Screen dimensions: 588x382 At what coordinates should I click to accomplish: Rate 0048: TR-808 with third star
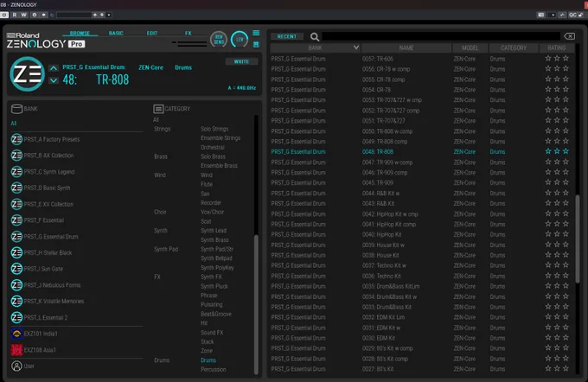point(566,151)
